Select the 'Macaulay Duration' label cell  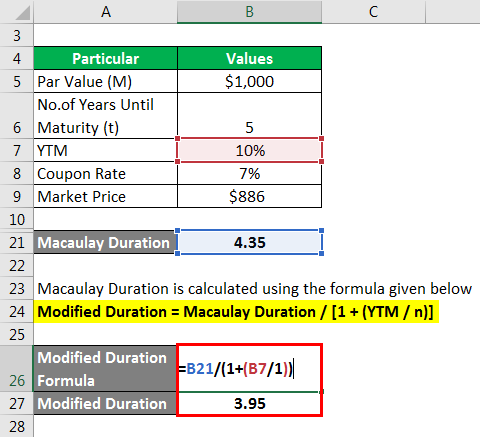pyautogui.click(x=105, y=242)
